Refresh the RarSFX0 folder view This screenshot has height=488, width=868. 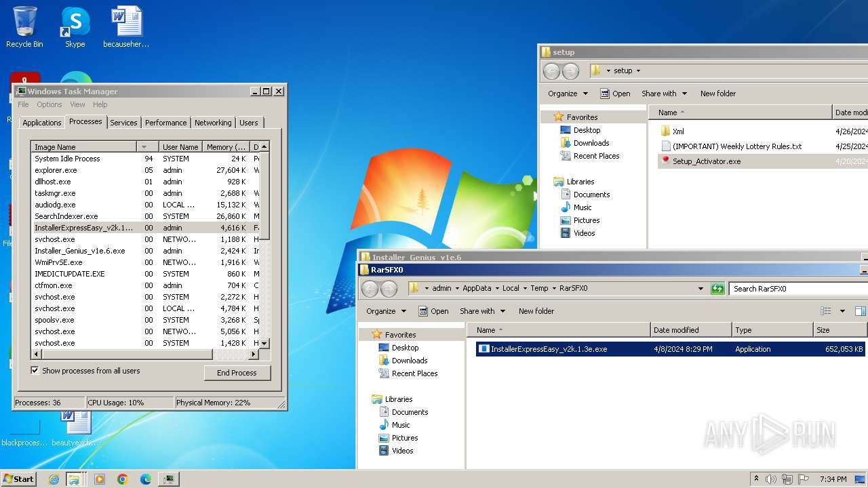coord(717,289)
